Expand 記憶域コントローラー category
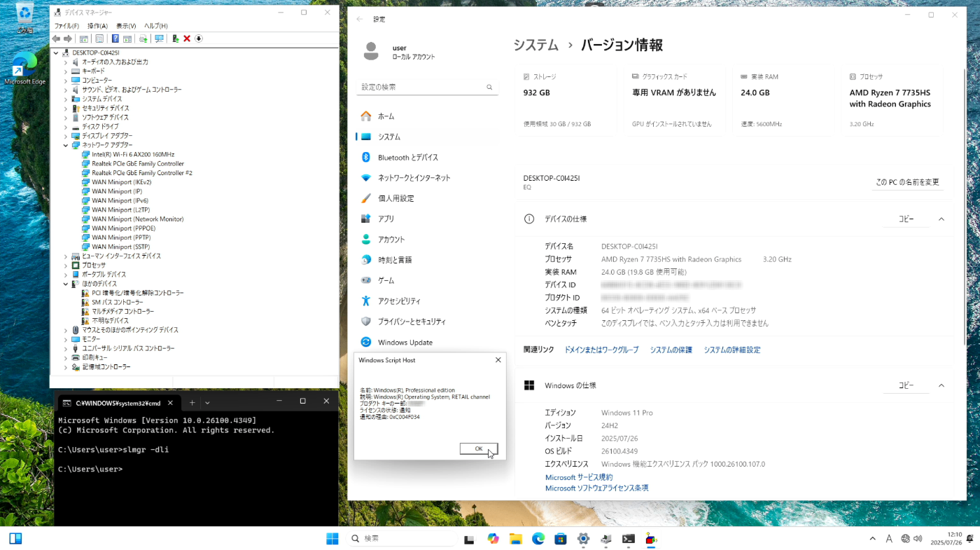The image size is (980, 550). (66, 366)
